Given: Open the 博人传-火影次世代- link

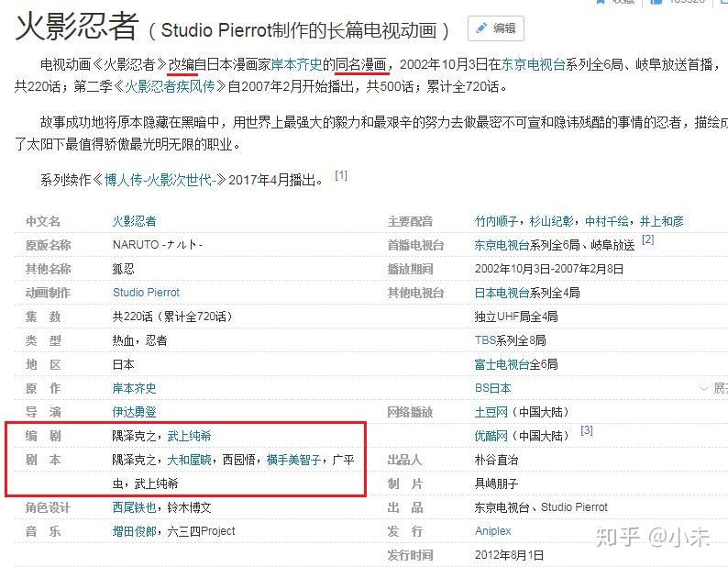Looking at the screenshot, I should point(159,180).
